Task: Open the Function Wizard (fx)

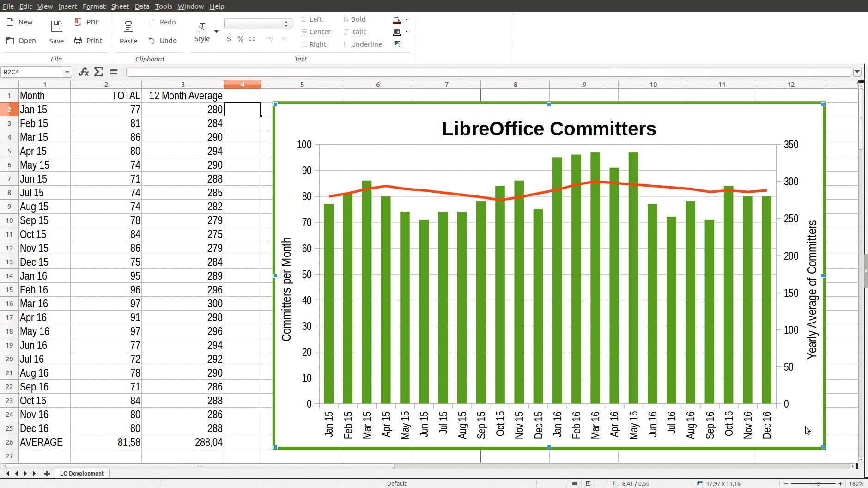Action: coord(84,72)
